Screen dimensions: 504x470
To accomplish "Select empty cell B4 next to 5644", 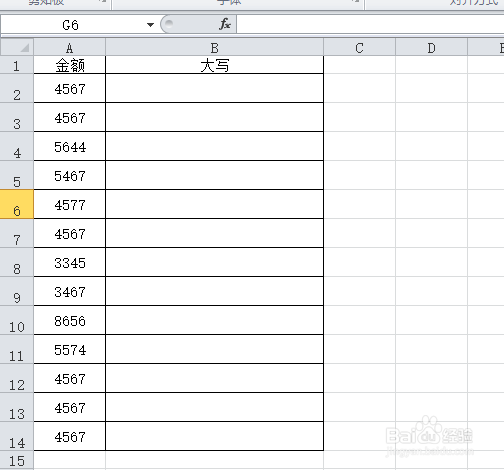I will [x=214, y=146].
